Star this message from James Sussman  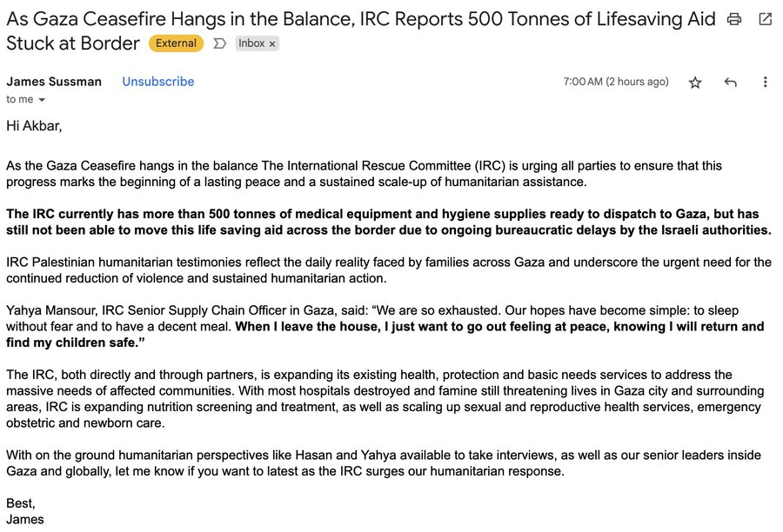pyautogui.click(x=695, y=83)
